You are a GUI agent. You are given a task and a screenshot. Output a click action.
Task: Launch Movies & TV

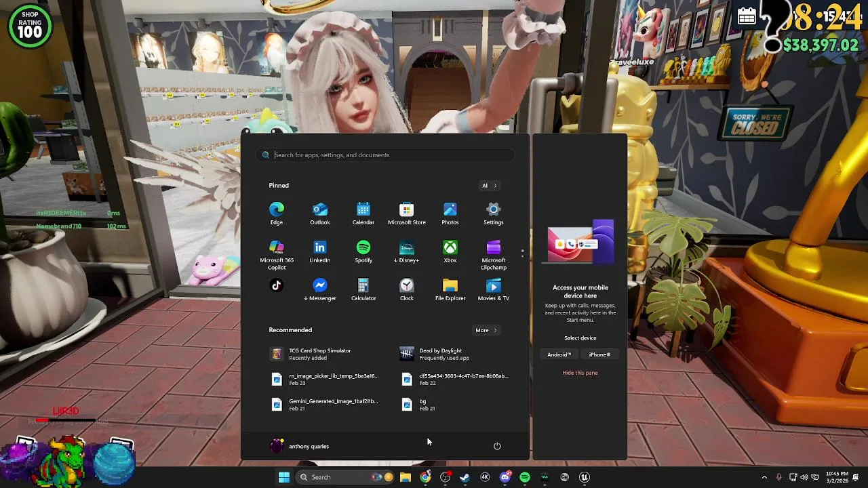click(494, 290)
